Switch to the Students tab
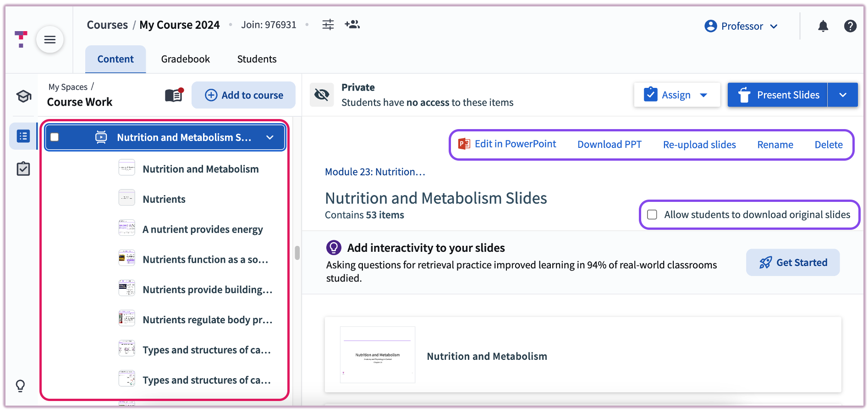 257,59
